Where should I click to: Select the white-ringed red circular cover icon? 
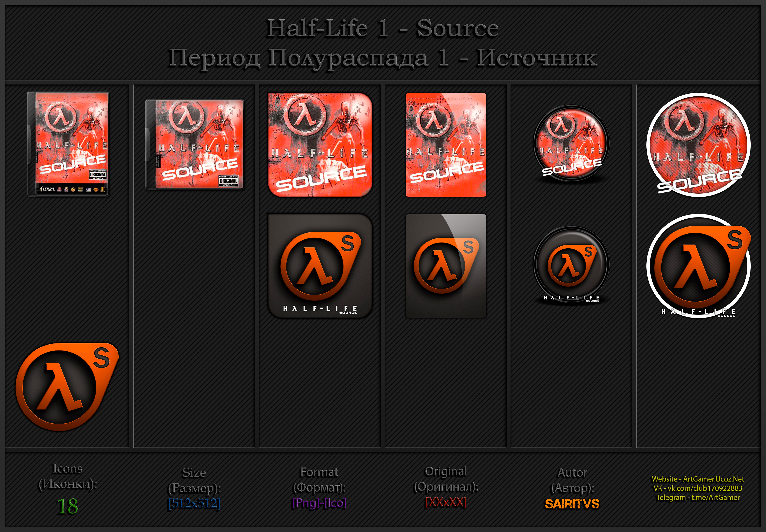(698, 145)
